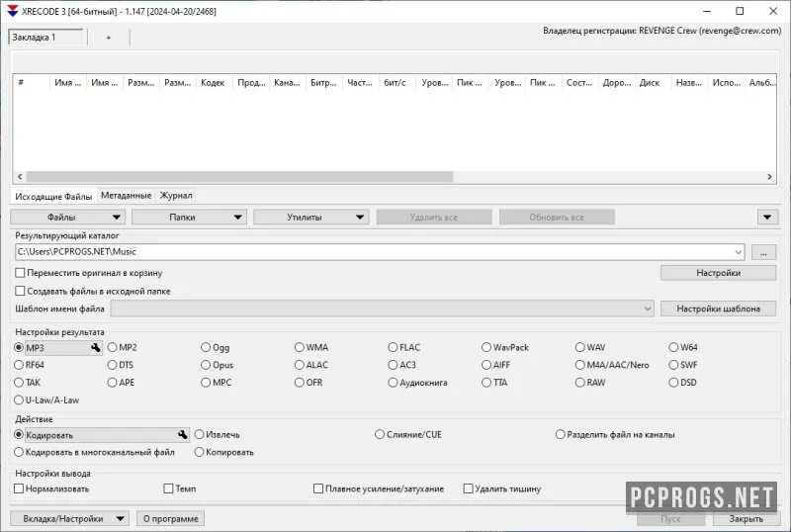The width and height of the screenshot is (791, 532).
Task: Open the Утилиты dropdown menu
Action: (311, 217)
